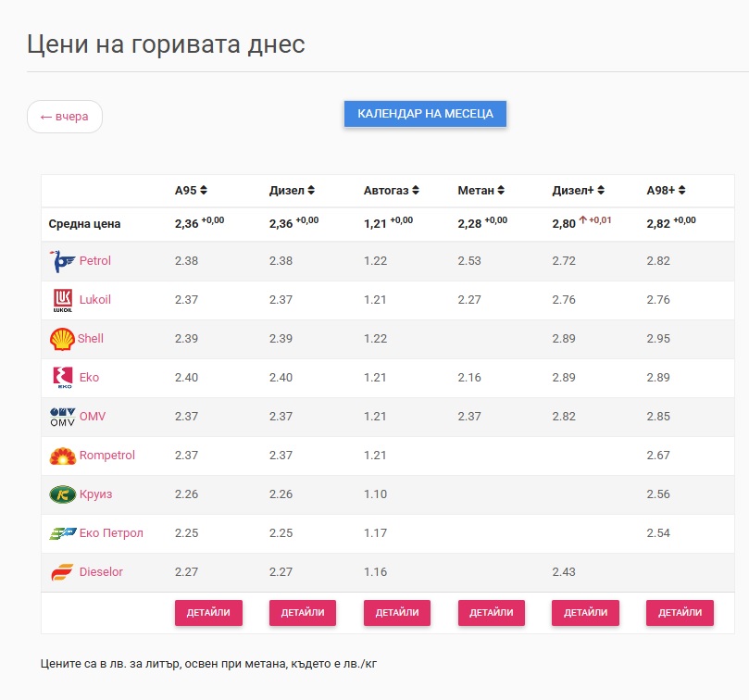Image resolution: width=749 pixels, height=700 pixels.
Task: Open the Eko station link
Action: click(89, 378)
